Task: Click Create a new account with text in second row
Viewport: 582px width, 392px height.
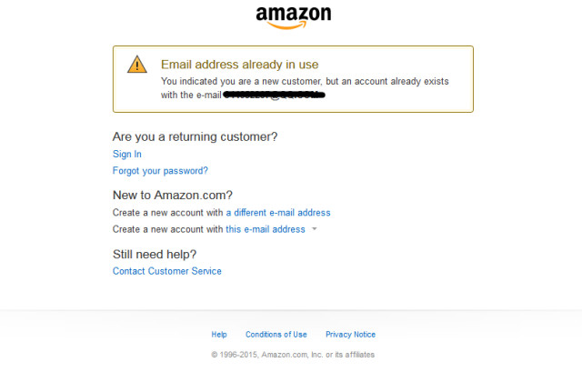Action: pyautogui.click(x=167, y=229)
